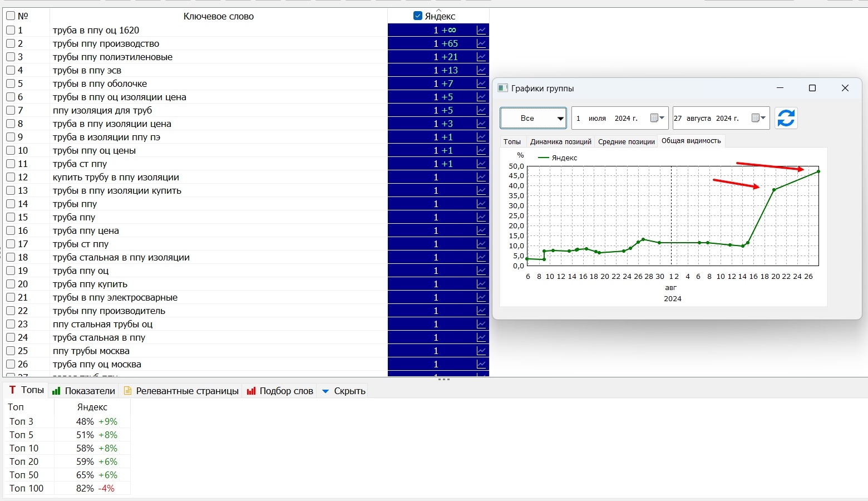Open chart icon for 'трубы ппу' row 14
Viewport: 868px width, 501px height.
click(481, 204)
